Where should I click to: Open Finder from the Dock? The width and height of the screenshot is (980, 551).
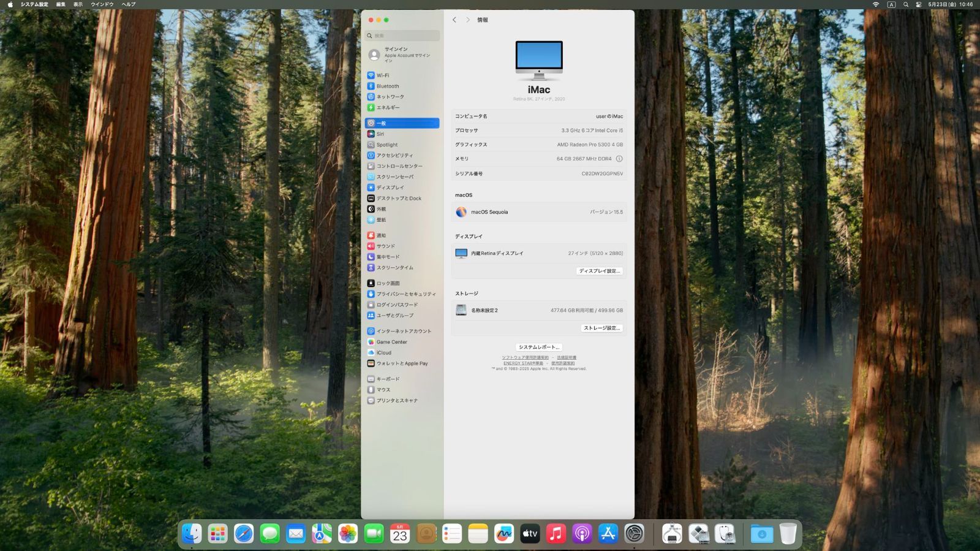192,534
